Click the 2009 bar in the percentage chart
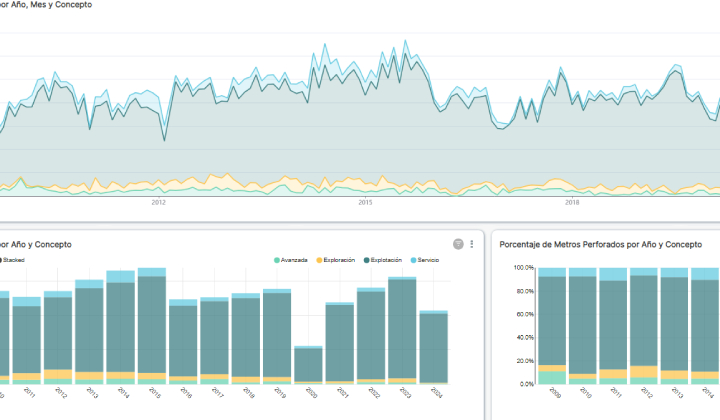 click(x=552, y=326)
